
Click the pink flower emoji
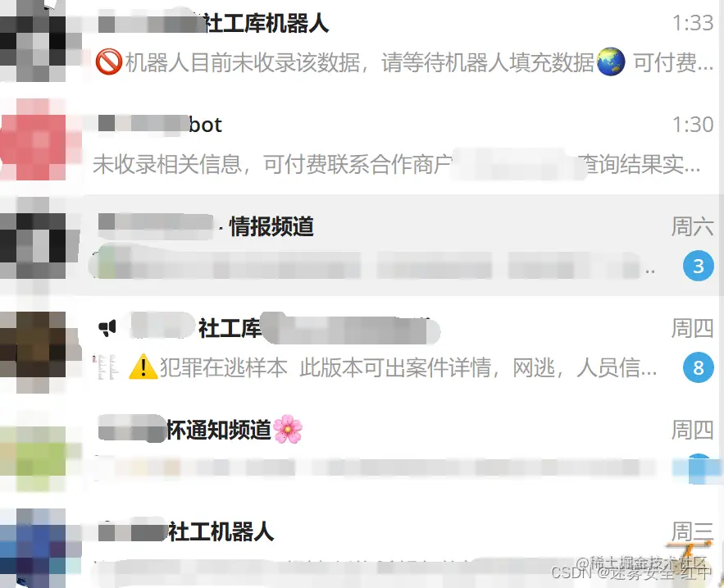(x=288, y=429)
